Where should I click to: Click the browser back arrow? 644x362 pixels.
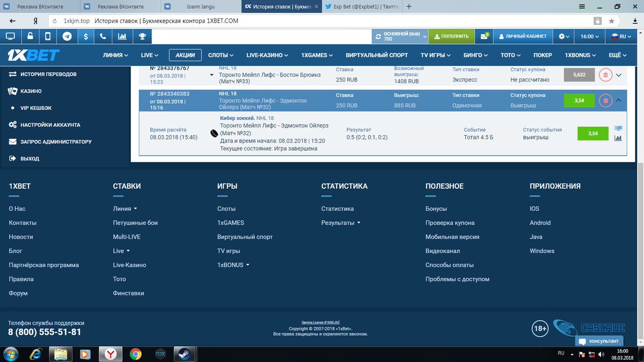pyautogui.click(x=13, y=21)
